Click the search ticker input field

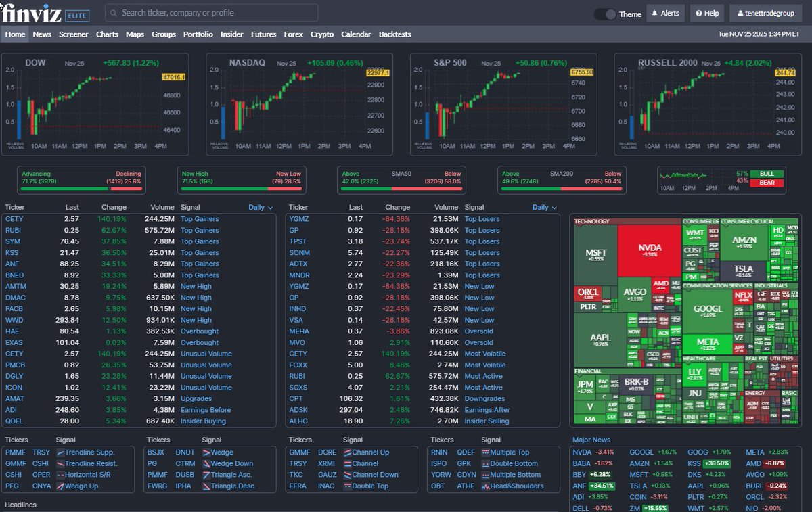210,13
